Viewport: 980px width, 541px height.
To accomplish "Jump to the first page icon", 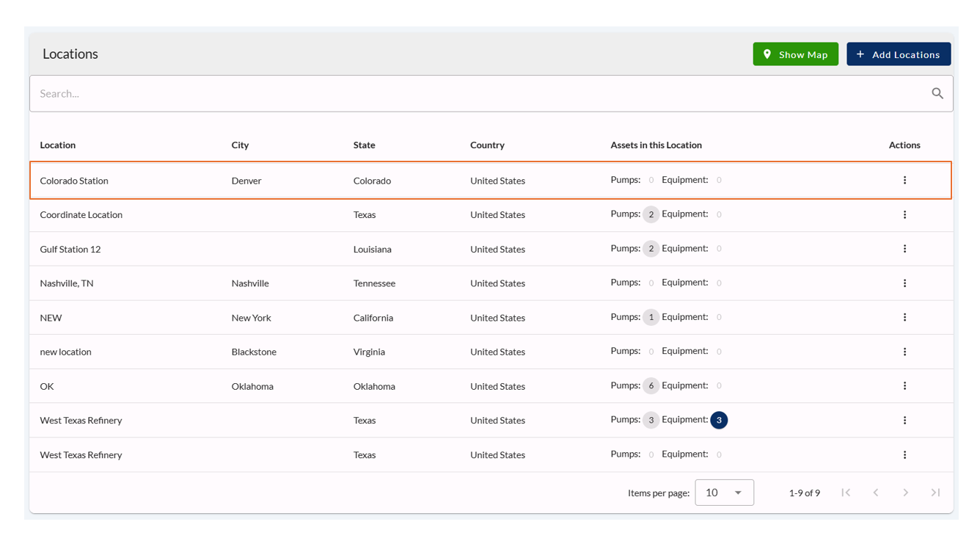I will [846, 493].
